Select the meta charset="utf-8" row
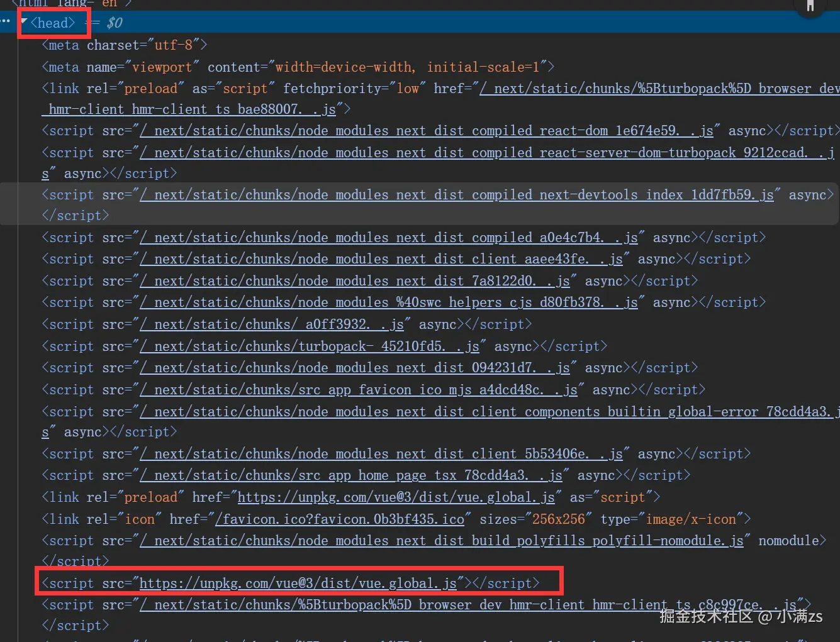This screenshot has height=642, width=840. click(x=125, y=45)
